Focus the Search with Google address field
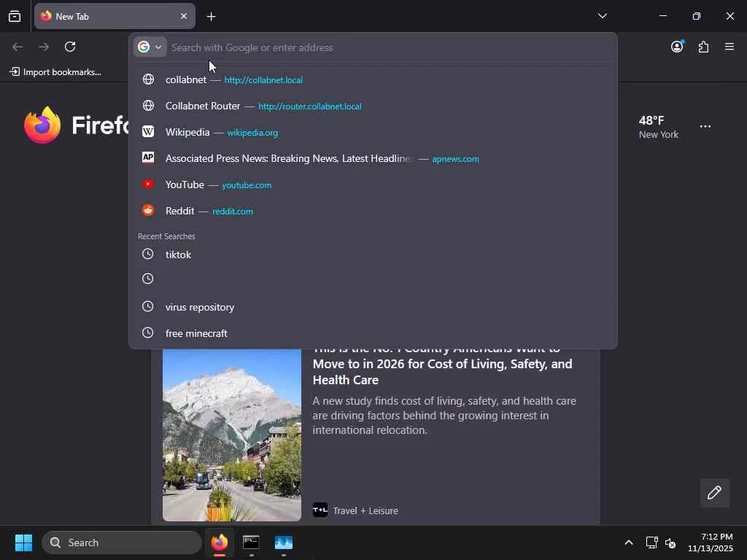 [391, 47]
